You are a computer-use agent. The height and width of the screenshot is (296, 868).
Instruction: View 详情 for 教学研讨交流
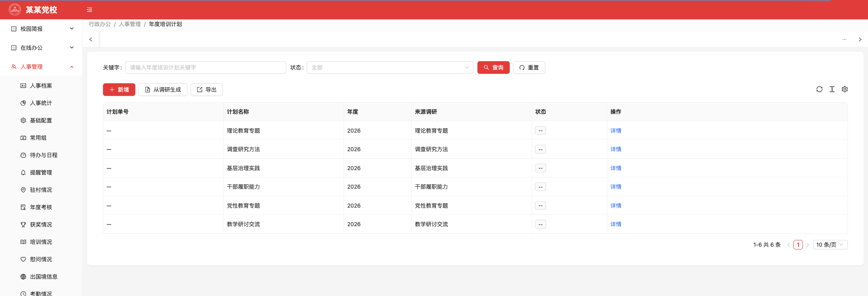pos(615,224)
